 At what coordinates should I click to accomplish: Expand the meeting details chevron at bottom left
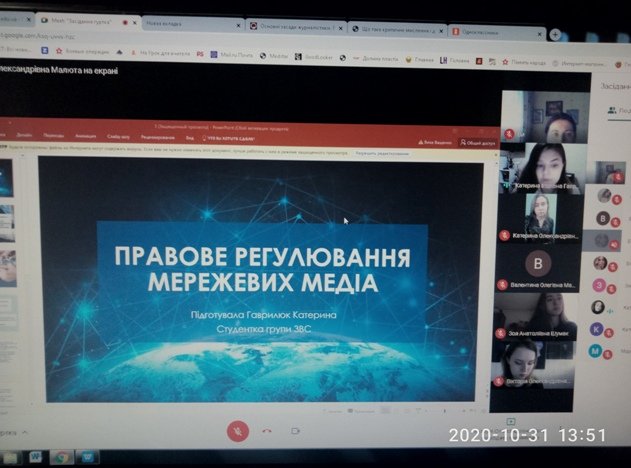pos(25,433)
